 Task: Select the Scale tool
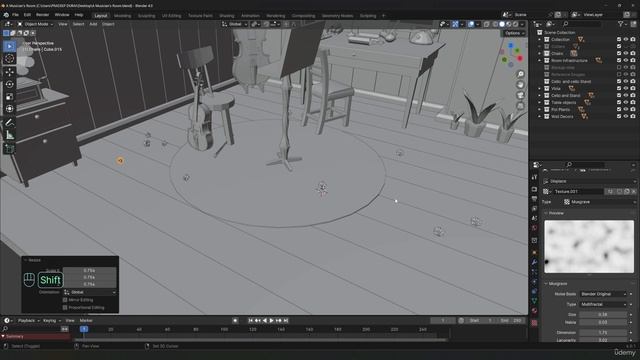(9, 96)
